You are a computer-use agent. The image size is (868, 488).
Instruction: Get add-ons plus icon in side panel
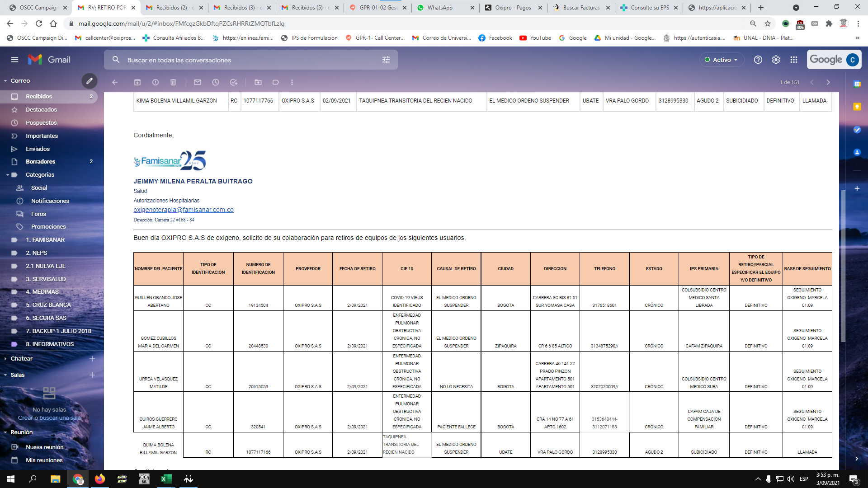tap(857, 188)
